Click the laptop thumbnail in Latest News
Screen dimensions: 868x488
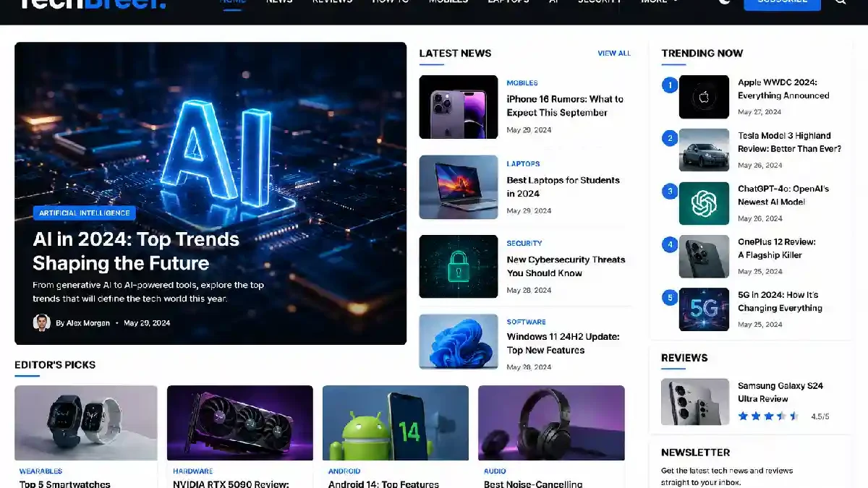(459, 187)
